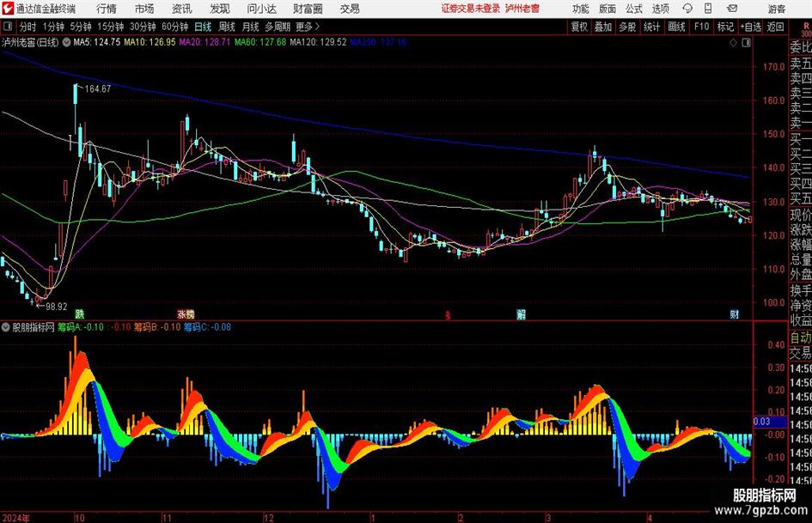Open the F10 company info

tap(701, 27)
